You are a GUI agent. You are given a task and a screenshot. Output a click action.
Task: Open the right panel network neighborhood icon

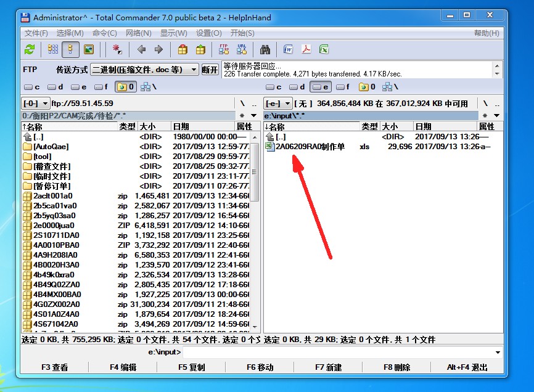click(x=390, y=87)
